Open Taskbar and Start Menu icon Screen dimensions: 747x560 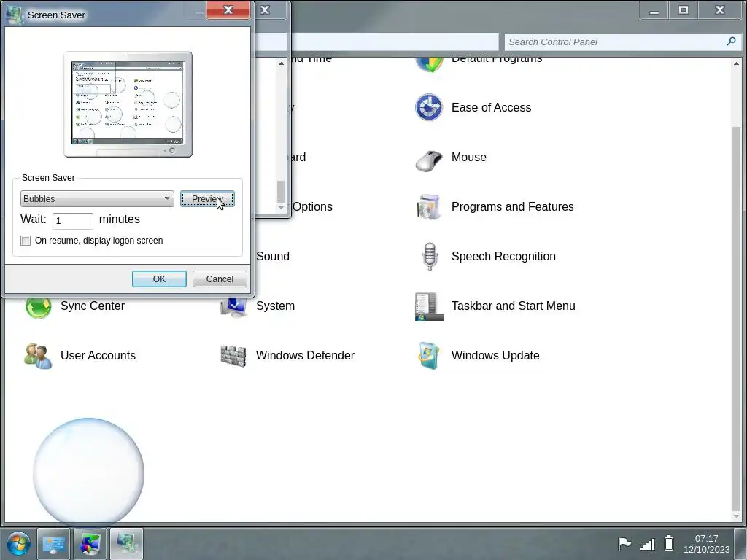[x=429, y=306]
